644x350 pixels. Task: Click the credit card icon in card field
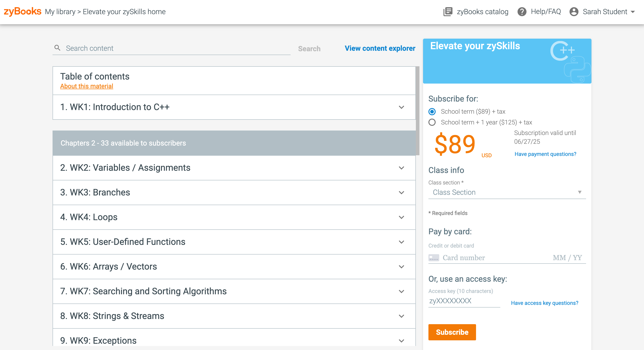pyautogui.click(x=434, y=257)
